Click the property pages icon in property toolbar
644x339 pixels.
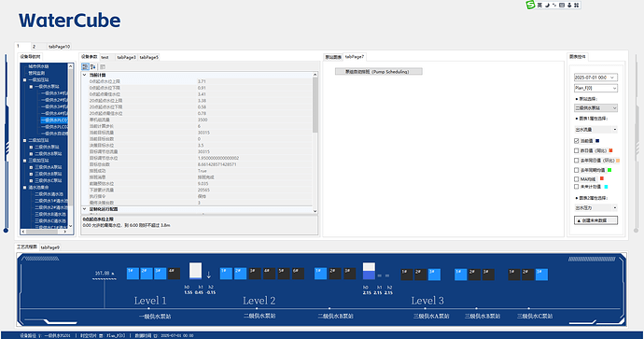point(103,66)
